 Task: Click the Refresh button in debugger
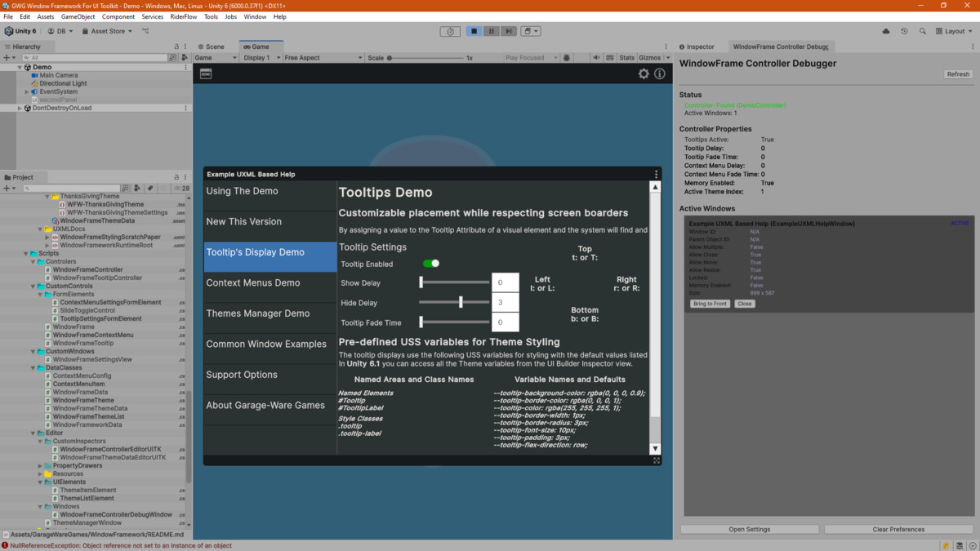click(957, 74)
